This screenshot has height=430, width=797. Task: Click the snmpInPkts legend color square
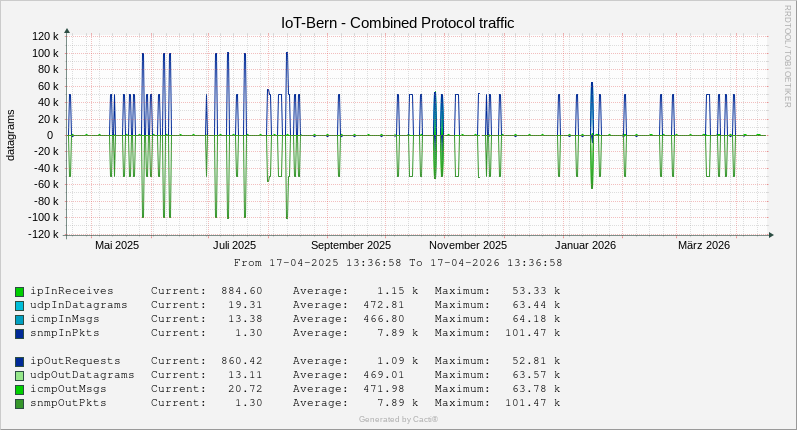point(20,333)
